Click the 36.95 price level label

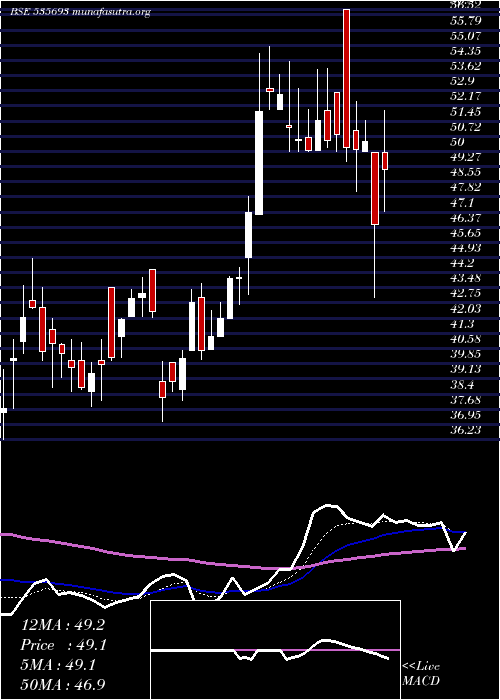click(x=465, y=415)
